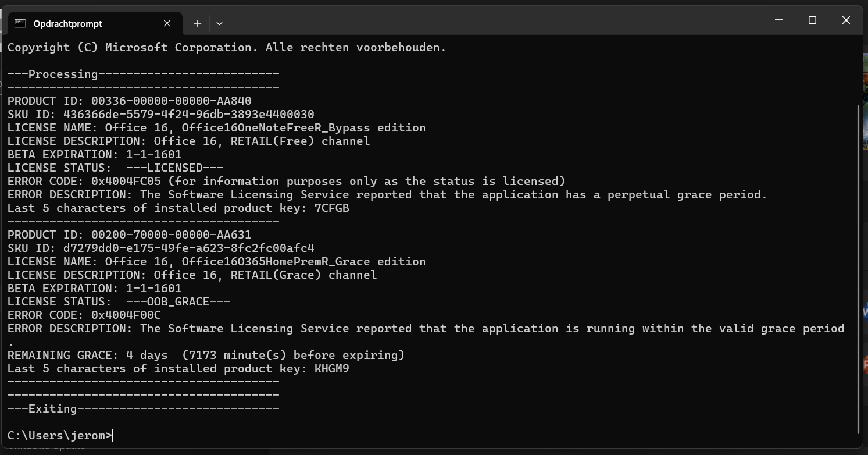The width and height of the screenshot is (868, 455).
Task: Click the ---Exiting--- line
Action: pos(144,408)
